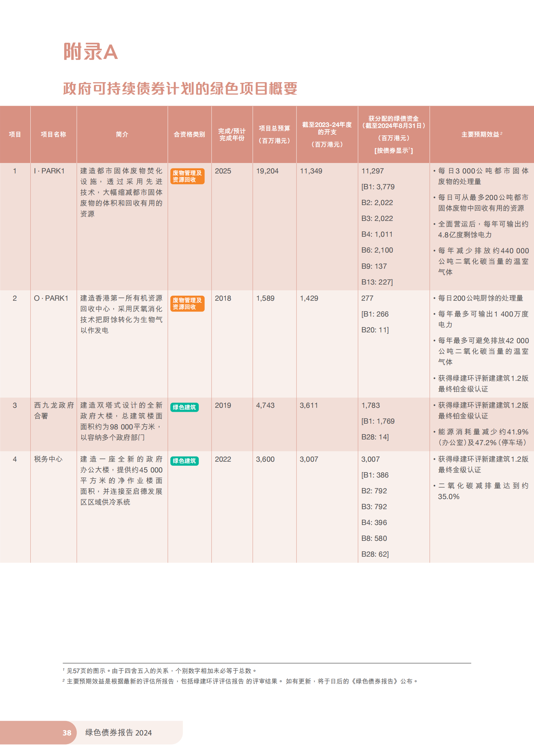
Task: Click the bond entry B1: 3,779
Action: pos(378,187)
